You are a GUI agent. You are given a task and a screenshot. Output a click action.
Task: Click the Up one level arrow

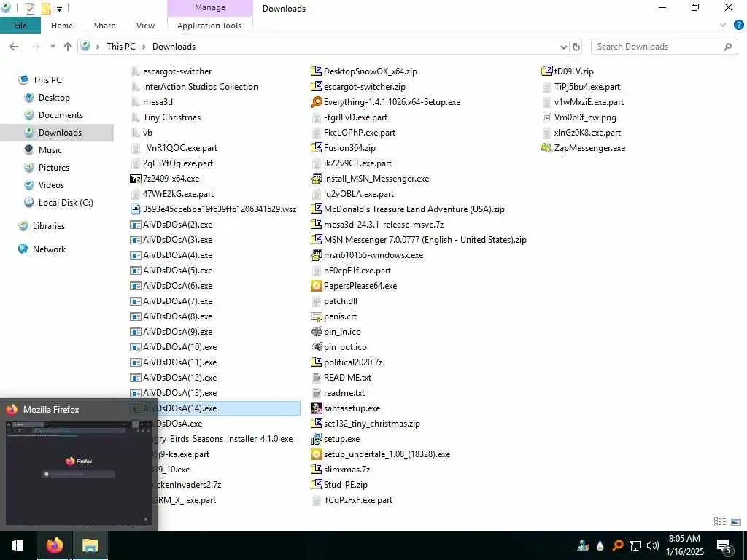point(68,47)
